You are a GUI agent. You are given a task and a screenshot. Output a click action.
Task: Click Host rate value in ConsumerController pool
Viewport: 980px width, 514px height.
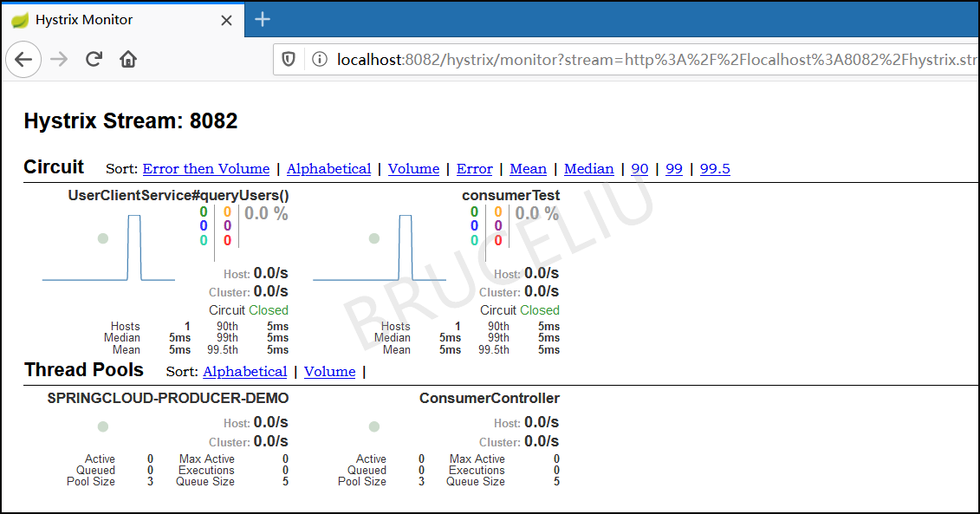(x=542, y=423)
